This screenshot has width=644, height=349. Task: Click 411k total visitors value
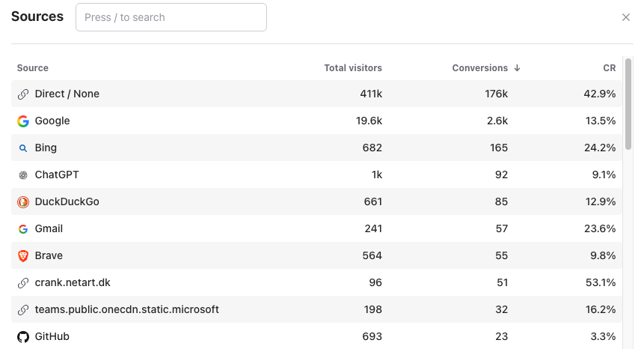[x=371, y=94]
